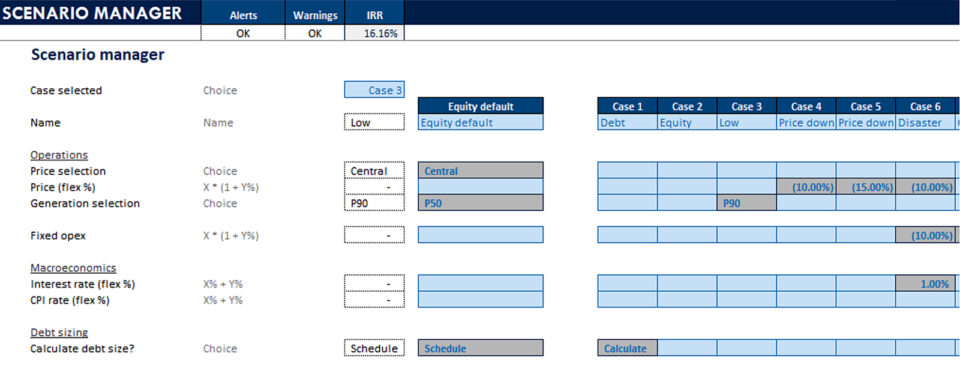Select the CPI rate flex live input cell

click(x=374, y=300)
